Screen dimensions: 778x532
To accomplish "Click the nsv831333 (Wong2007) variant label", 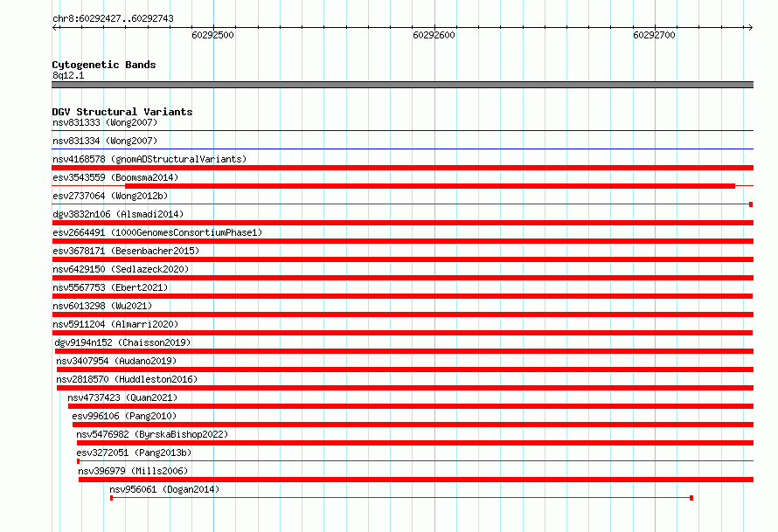I will point(105,122).
